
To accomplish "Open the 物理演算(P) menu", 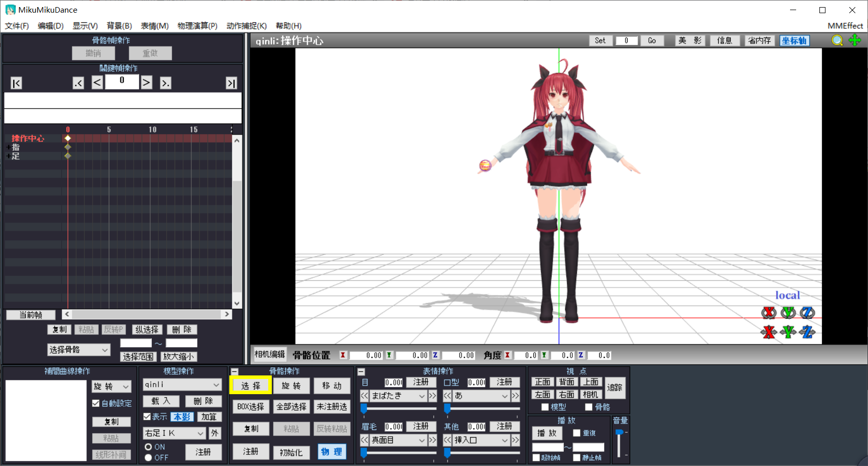I will click(x=197, y=26).
